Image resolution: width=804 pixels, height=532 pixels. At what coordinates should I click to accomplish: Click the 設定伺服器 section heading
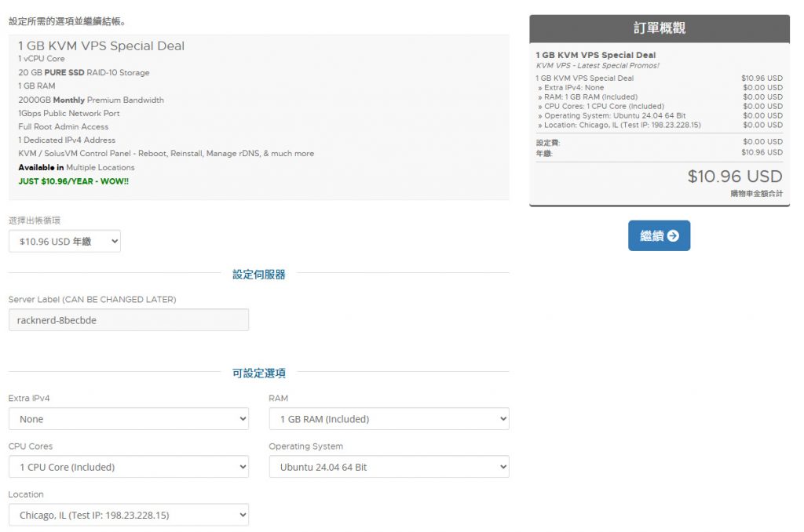[x=258, y=272]
